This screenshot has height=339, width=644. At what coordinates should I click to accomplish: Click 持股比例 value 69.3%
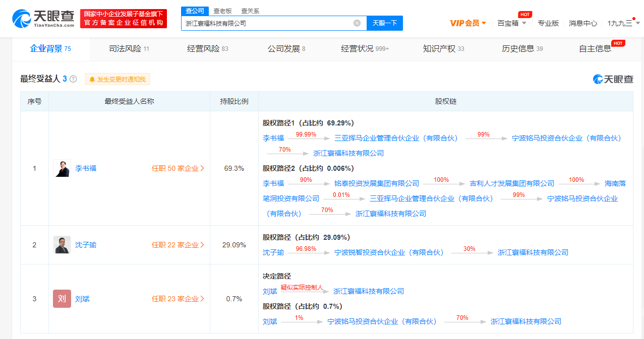tap(234, 168)
